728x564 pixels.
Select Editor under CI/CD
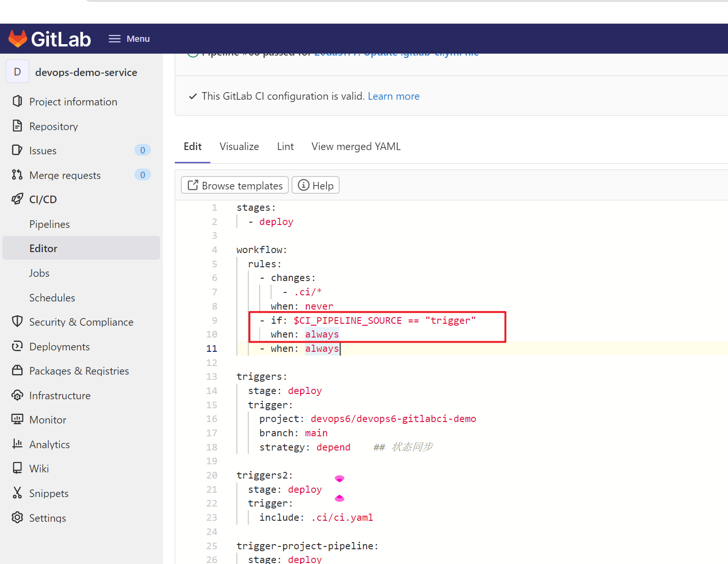(x=81, y=248)
